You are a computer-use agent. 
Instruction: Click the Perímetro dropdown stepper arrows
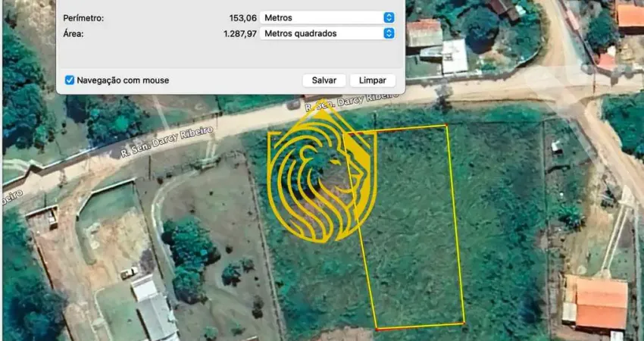(389, 17)
